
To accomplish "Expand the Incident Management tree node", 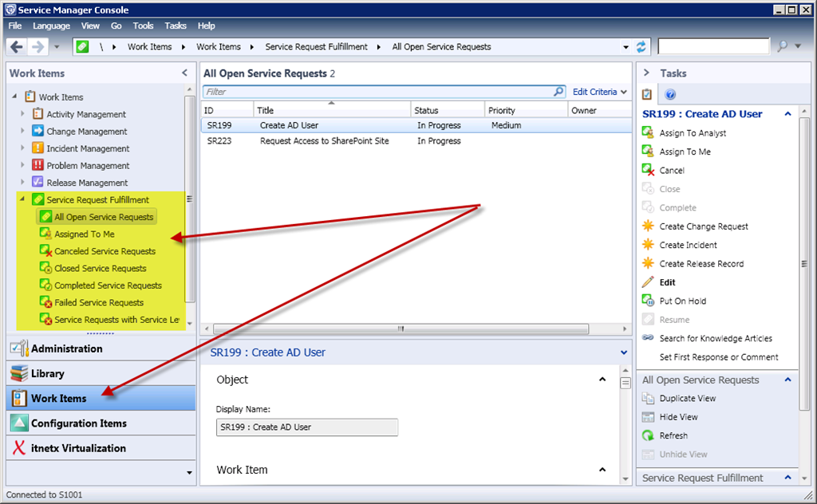I will pyautogui.click(x=23, y=148).
